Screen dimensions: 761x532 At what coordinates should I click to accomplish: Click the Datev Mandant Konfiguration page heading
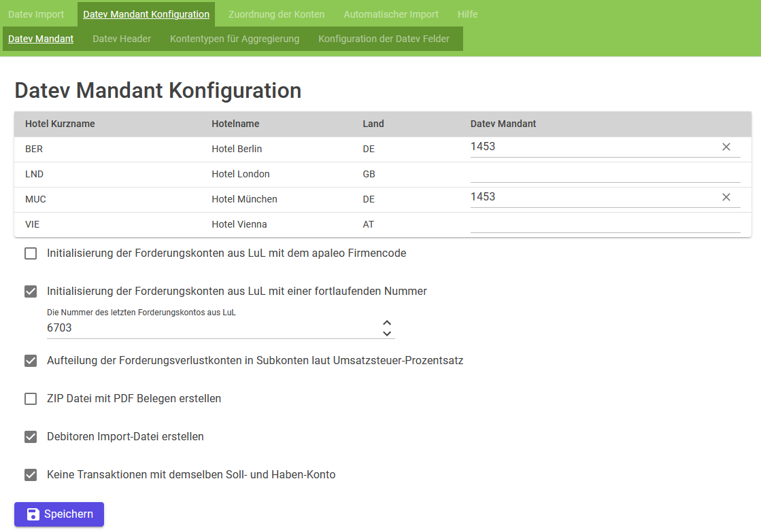point(158,90)
